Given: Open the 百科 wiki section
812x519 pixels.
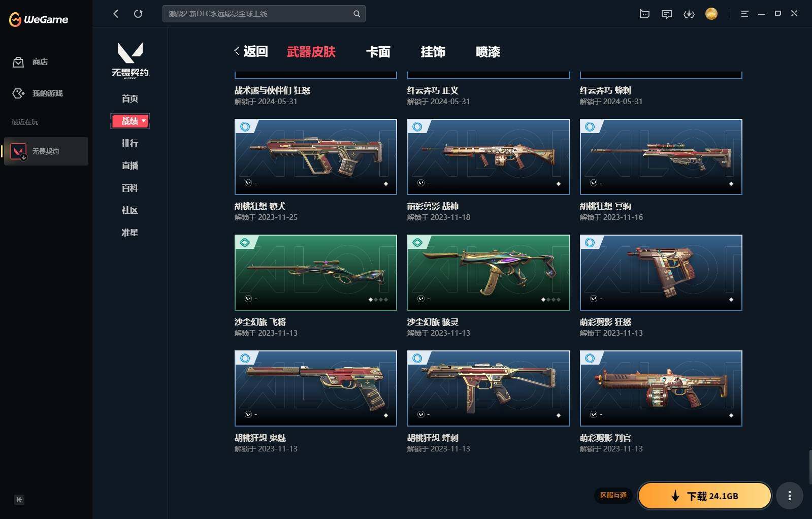Looking at the screenshot, I should [130, 188].
